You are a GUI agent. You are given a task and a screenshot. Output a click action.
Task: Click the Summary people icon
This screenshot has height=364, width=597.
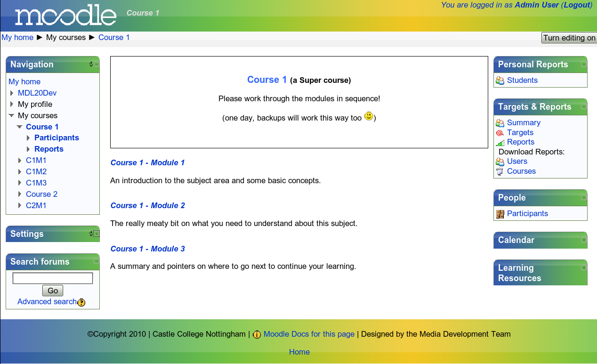(500, 123)
